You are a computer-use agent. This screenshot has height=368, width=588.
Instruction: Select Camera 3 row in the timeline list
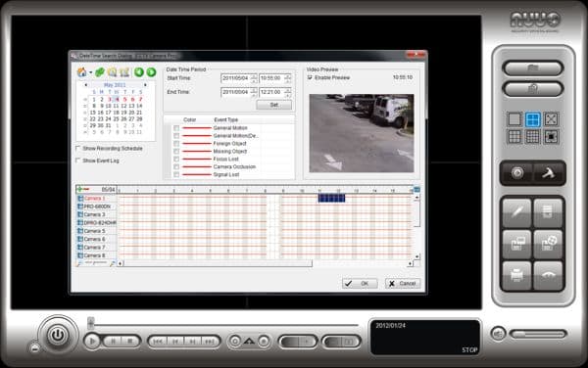pos(97,214)
